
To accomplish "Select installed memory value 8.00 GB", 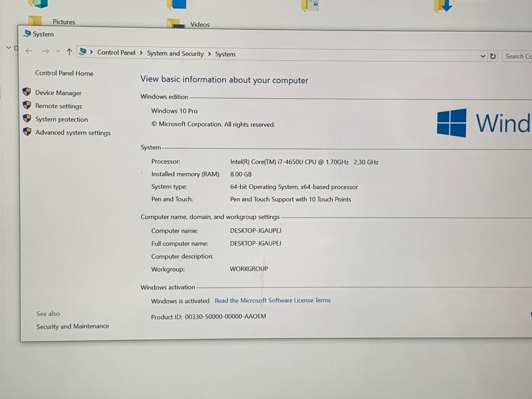I will pos(241,174).
